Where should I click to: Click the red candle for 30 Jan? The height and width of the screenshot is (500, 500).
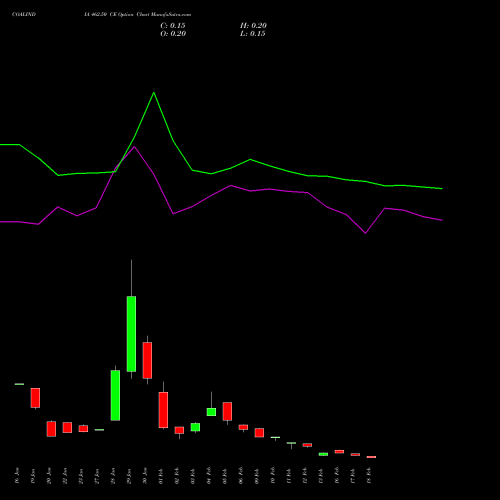(147, 360)
